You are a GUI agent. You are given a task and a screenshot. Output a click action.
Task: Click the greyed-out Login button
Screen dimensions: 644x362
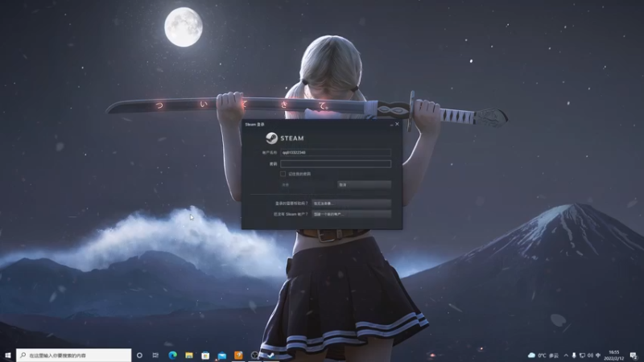tap(308, 185)
